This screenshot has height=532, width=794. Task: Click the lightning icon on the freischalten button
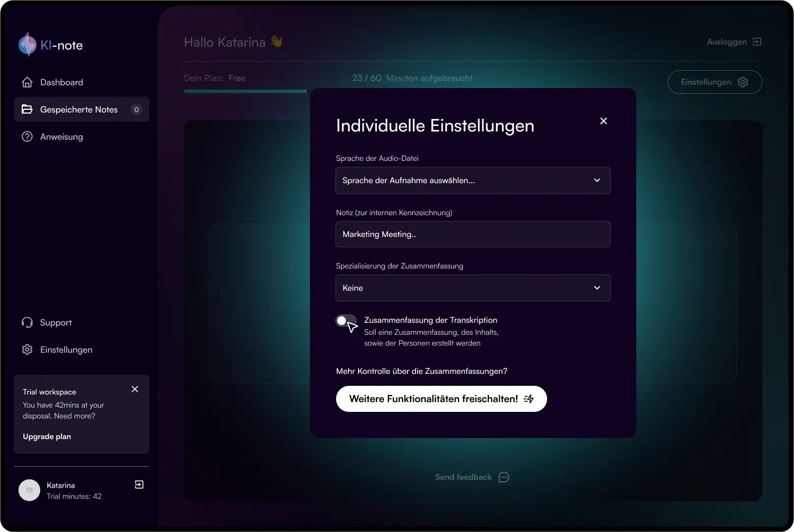[x=529, y=399]
